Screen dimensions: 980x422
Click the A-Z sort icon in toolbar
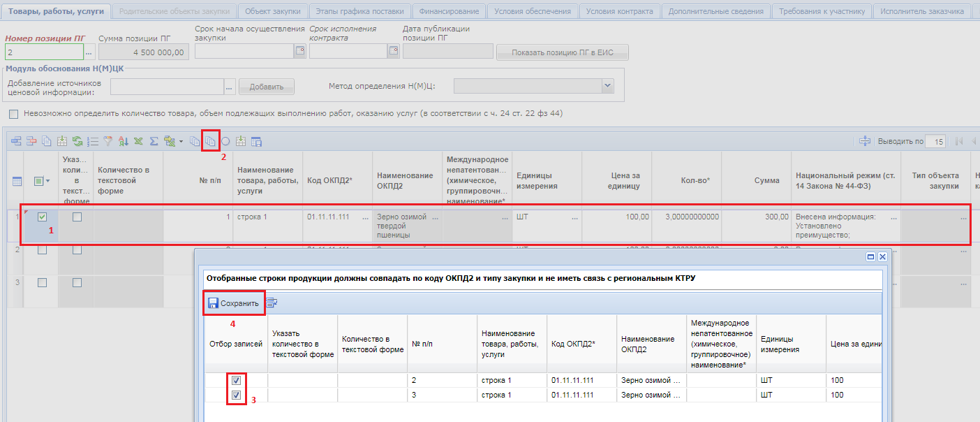pos(123,142)
